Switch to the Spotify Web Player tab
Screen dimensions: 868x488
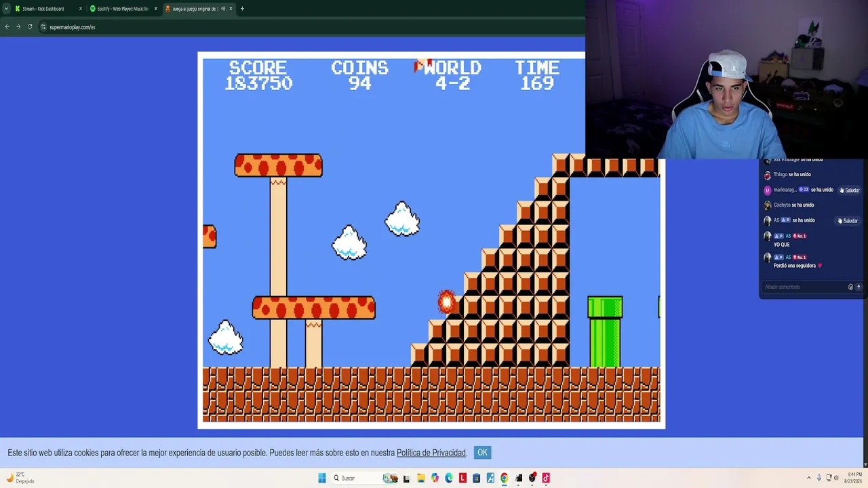[x=123, y=9]
